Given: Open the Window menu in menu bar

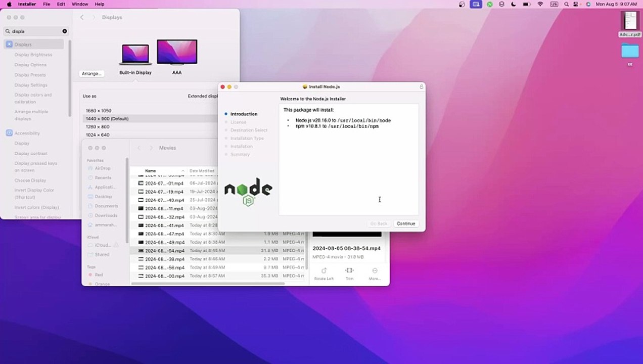Looking at the screenshot, I should pos(80,4).
